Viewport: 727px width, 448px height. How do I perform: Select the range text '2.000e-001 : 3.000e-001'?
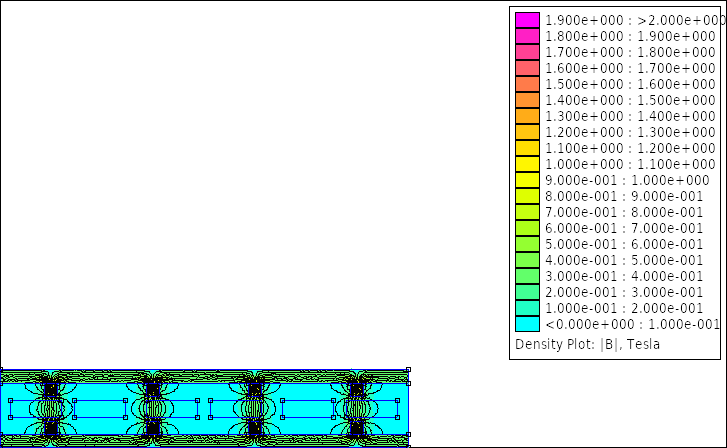[624, 292]
